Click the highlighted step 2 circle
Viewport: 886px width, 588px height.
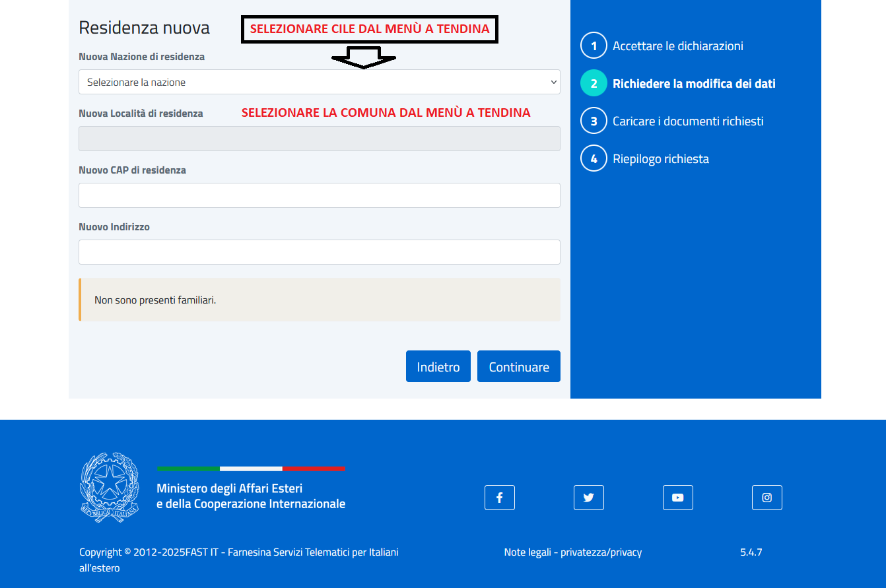pos(593,84)
